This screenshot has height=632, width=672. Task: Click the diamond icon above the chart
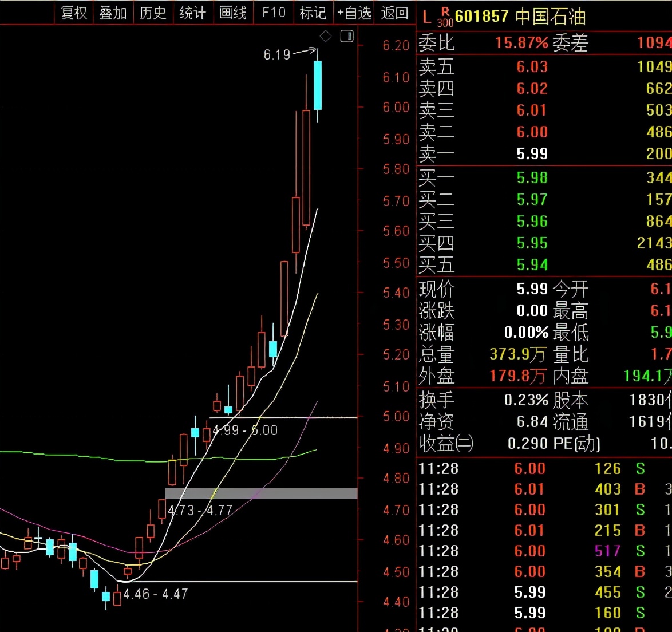click(325, 37)
